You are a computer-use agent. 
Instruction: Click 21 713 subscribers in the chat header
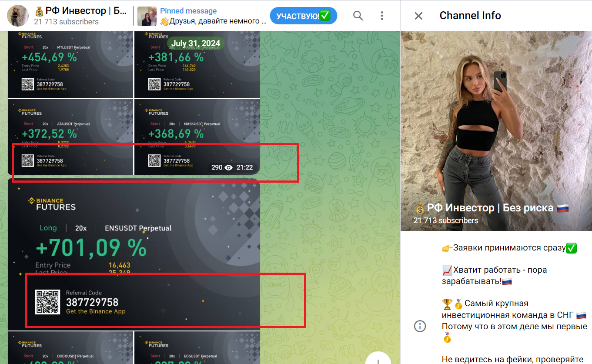click(x=66, y=22)
